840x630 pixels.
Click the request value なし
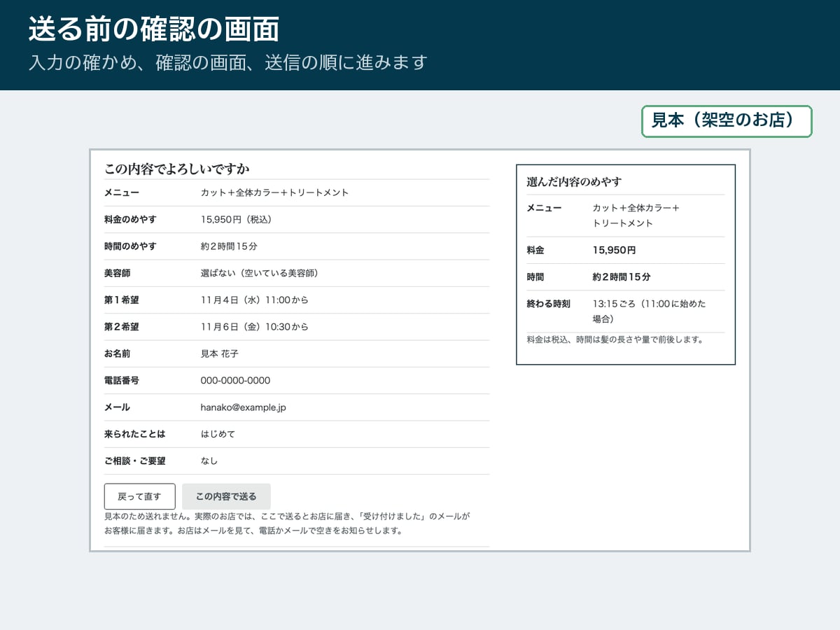209,461
